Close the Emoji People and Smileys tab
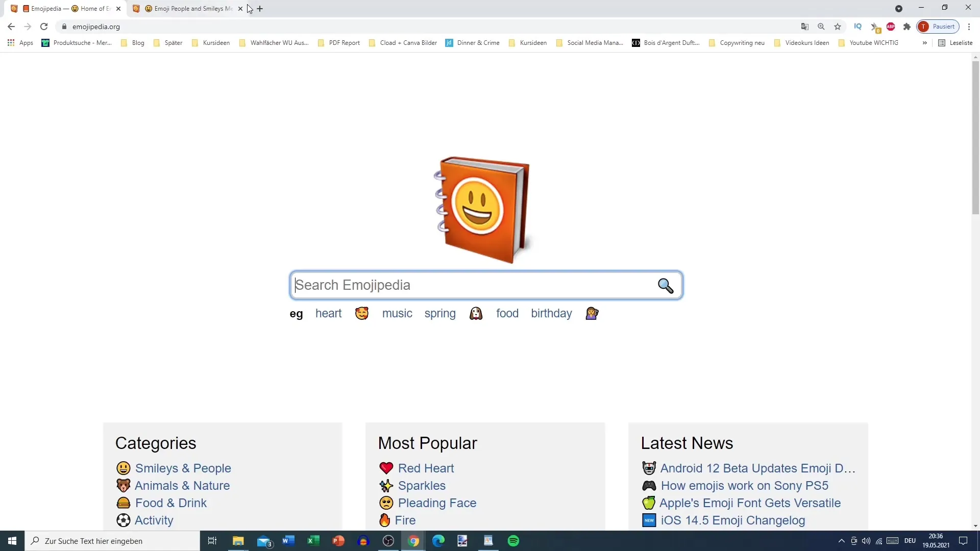Image resolution: width=980 pixels, height=551 pixels. [240, 9]
